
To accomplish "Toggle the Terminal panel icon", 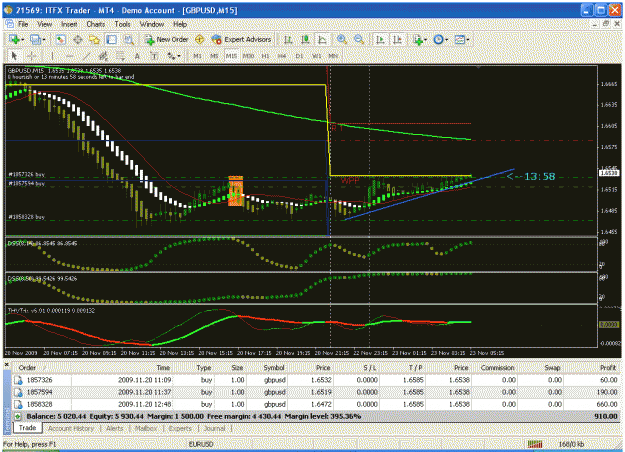I will coord(112,39).
